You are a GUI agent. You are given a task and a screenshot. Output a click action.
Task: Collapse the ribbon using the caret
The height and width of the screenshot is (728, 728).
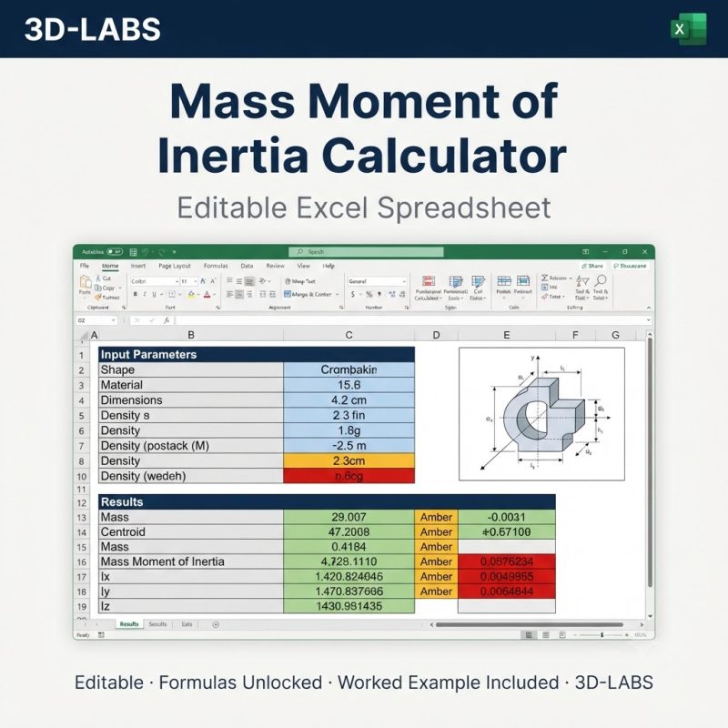click(648, 308)
